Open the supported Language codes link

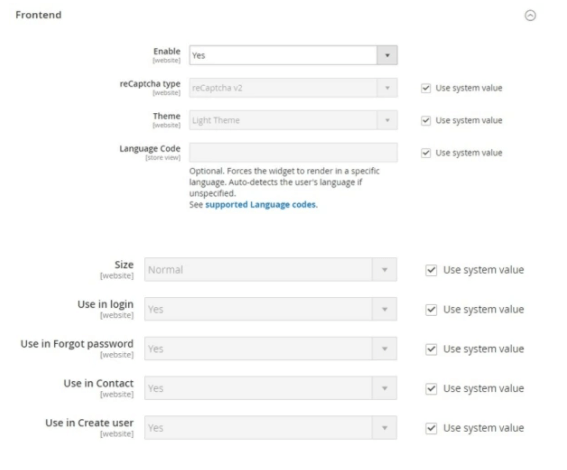[x=261, y=205]
